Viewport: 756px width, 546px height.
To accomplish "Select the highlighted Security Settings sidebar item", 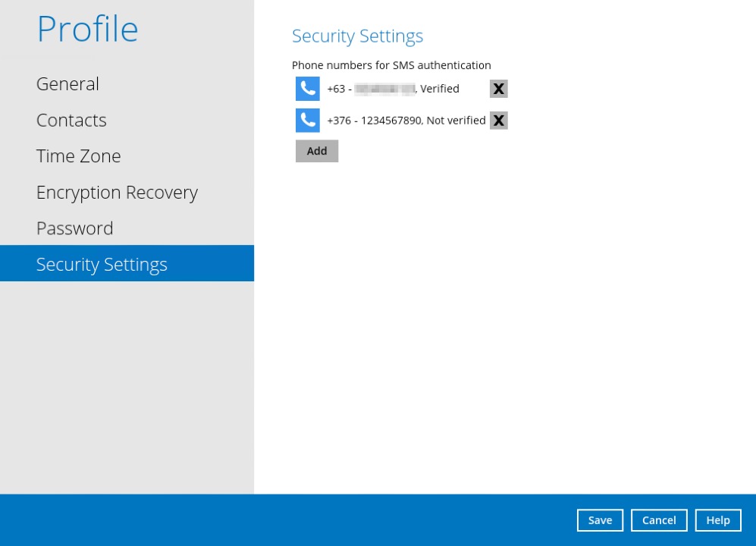I will point(102,264).
